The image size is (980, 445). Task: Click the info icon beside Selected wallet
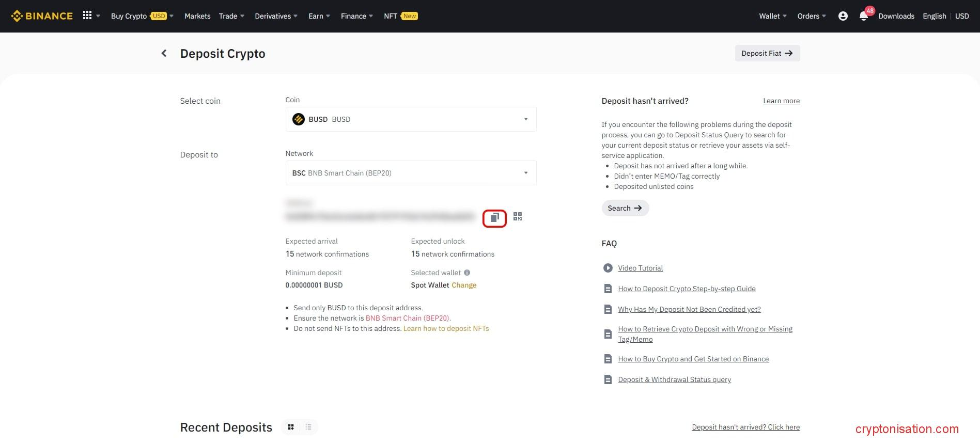(x=467, y=273)
